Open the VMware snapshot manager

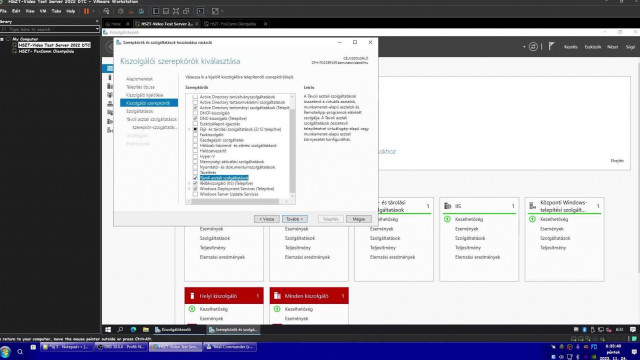[x=141, y=11]
